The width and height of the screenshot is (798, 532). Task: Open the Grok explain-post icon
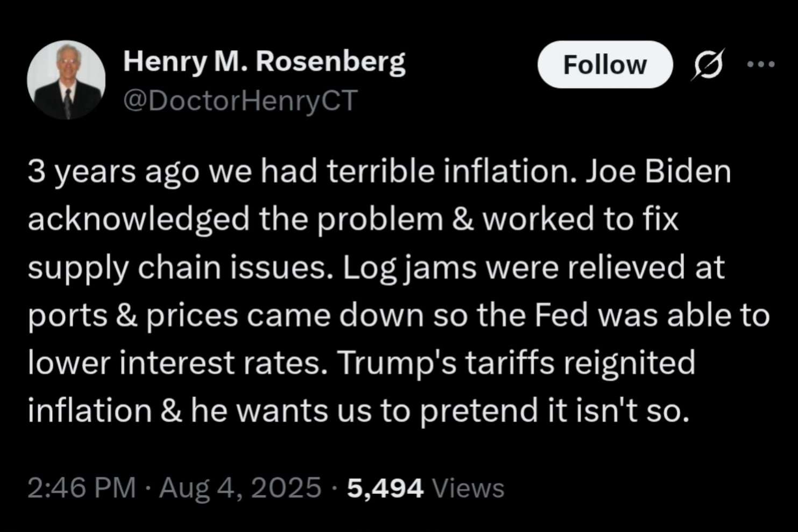pyautogui.click(x=708, y=65)
